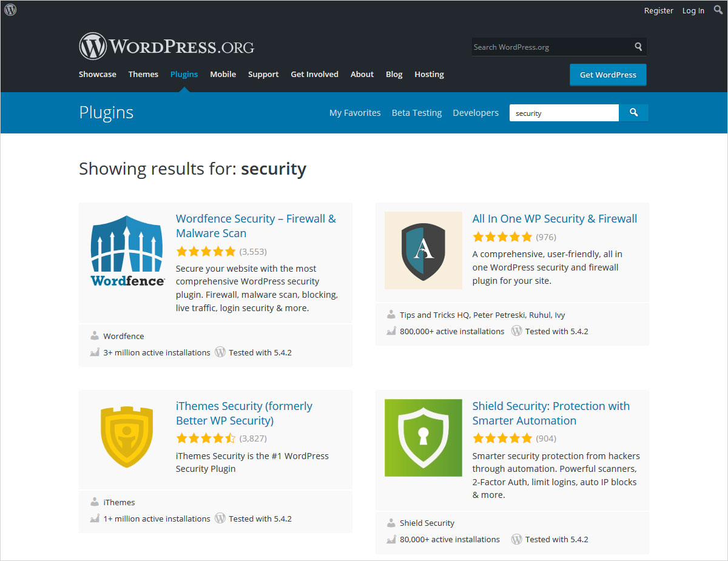Click the admin bar search magnifier icon
Image resolution: width=728 pixels, height=561 pixels.
[718, 10]
